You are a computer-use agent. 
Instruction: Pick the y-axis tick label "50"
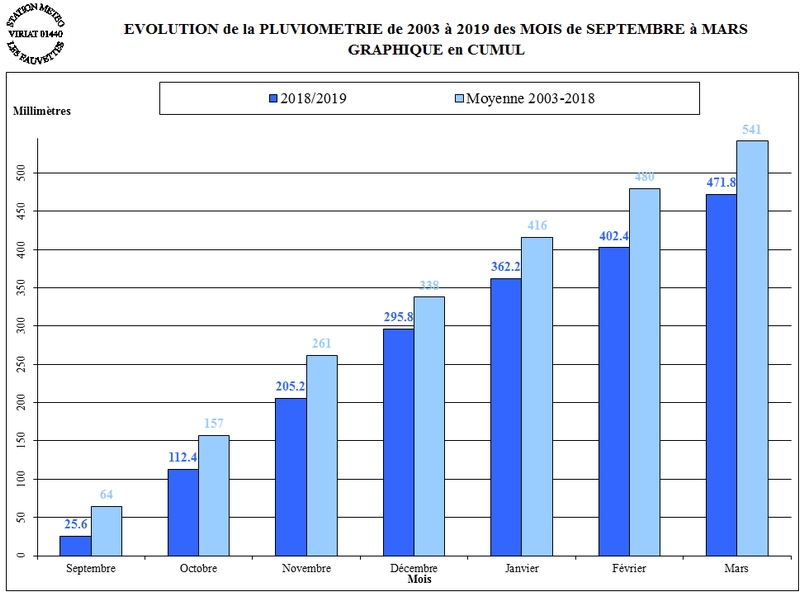(x=20, y=517)
